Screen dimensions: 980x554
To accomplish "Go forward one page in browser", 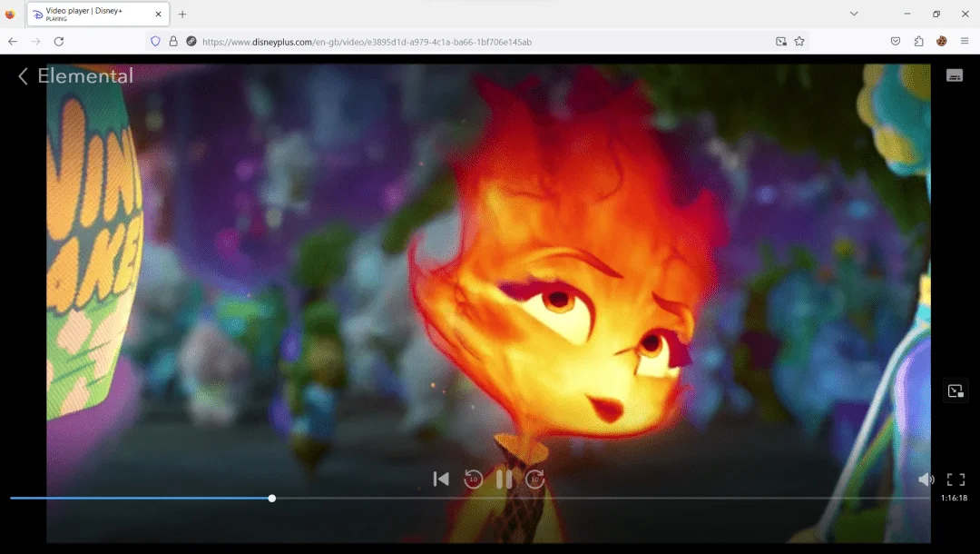I will pyautogui.click(x=35, y=42).
